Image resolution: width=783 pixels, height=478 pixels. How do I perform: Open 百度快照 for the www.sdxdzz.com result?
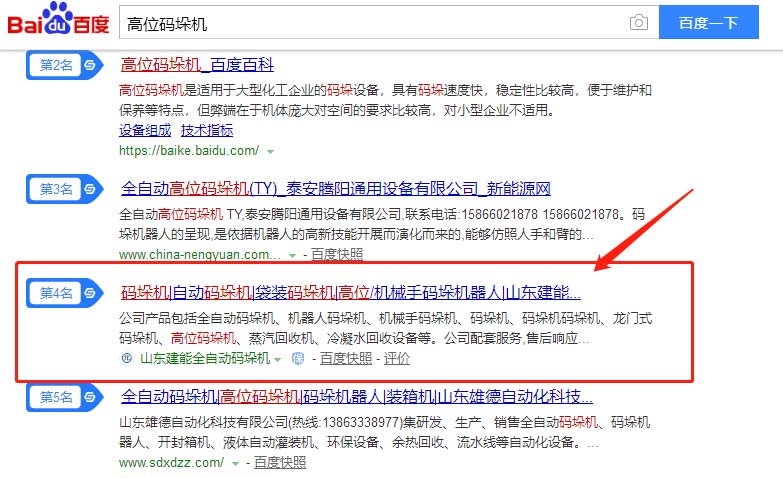pos(279,463)
